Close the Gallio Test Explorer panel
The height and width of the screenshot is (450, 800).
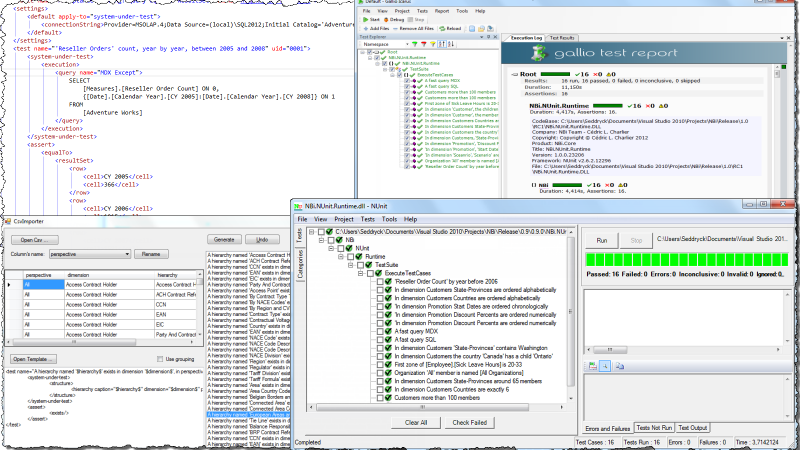tap(495, 37)
